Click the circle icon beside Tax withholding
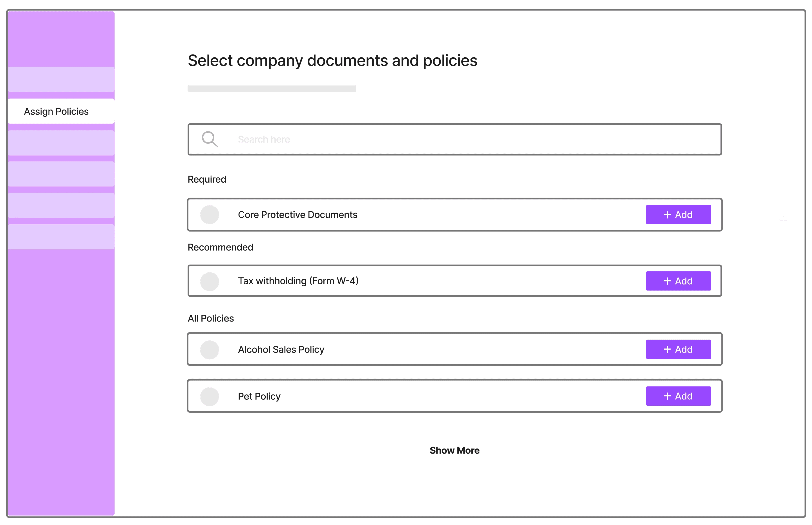Viewport: 812px width, 525px height. 209,281
